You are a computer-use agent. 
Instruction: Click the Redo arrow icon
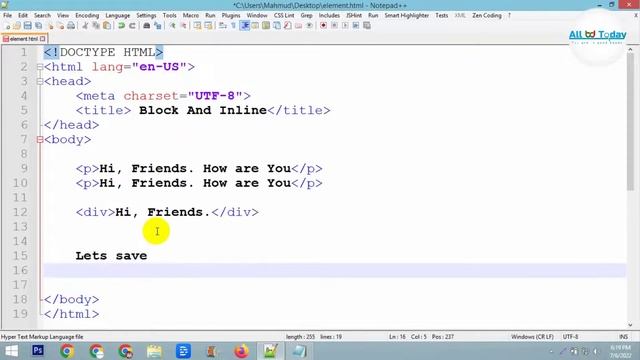132,26
